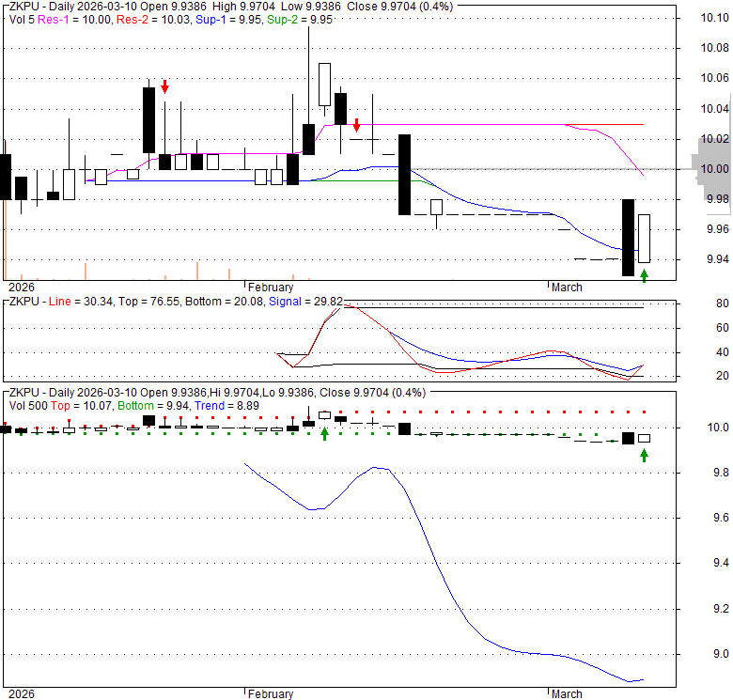Screen dimensions: 733x700
Task: Click the red down arrow in January
Action: coord(164,86)
